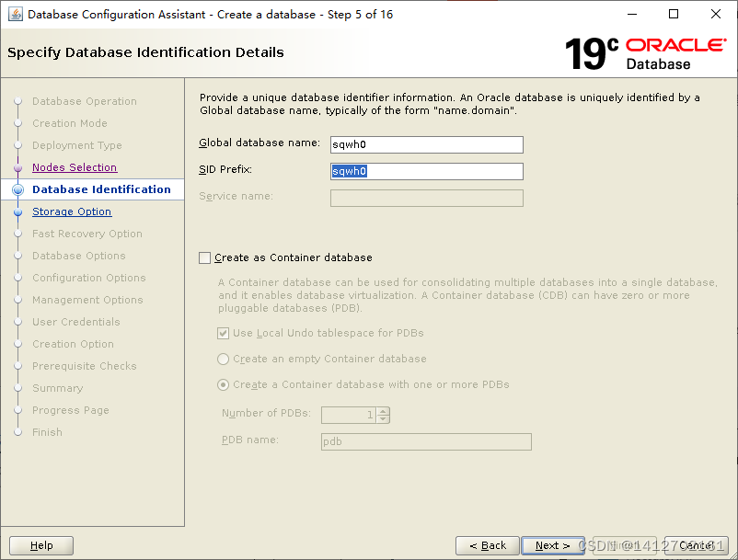Screen dimensions: 738x560
Task: Toggle Use Local Undo tablespace for PDBs
Action: pos(223,334)
